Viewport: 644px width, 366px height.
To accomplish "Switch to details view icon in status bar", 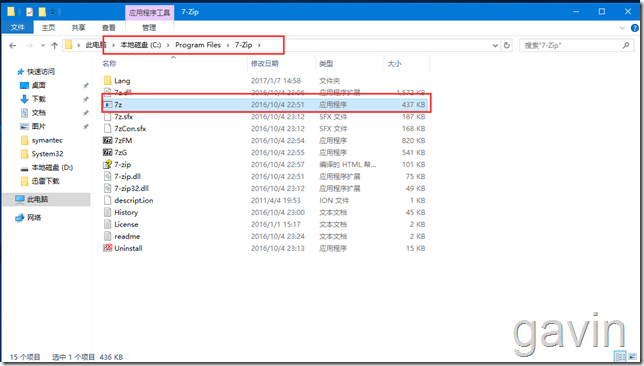I will (x=620, y=357).
